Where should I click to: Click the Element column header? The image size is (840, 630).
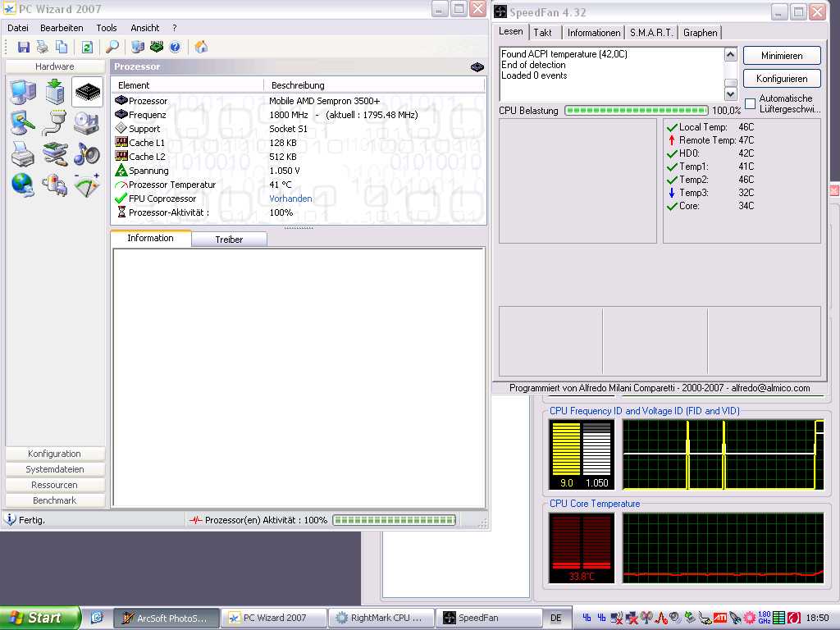[x=188, y=85]
